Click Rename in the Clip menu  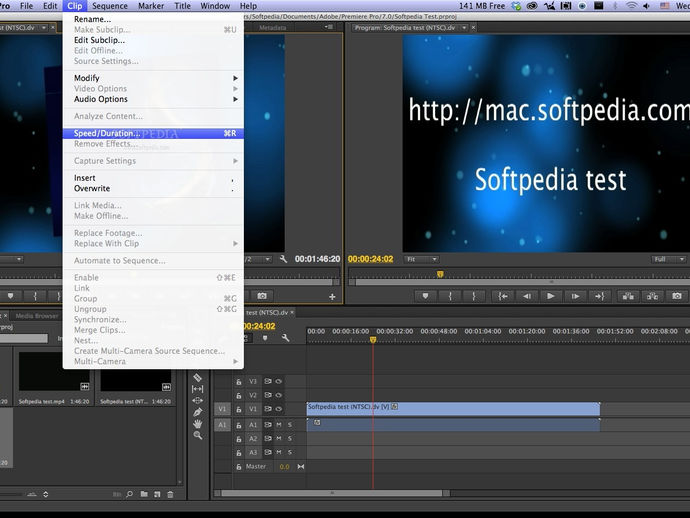coord(93,19)
